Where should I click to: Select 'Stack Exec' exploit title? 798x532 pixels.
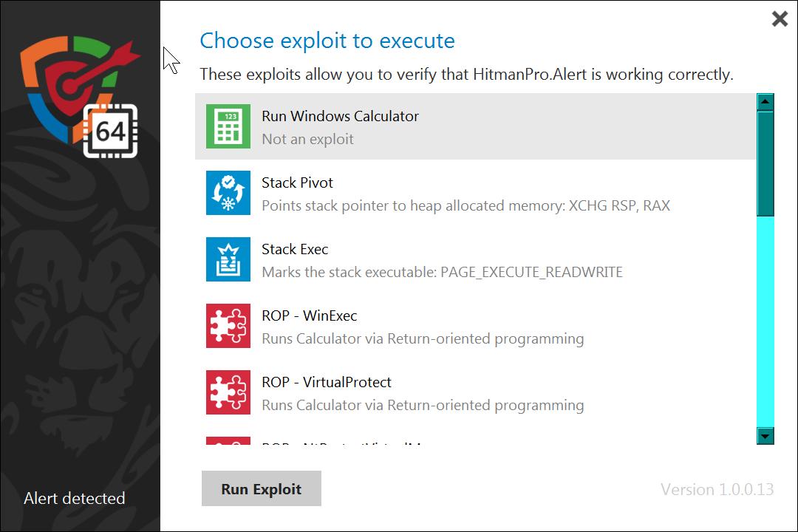point(295,250)
